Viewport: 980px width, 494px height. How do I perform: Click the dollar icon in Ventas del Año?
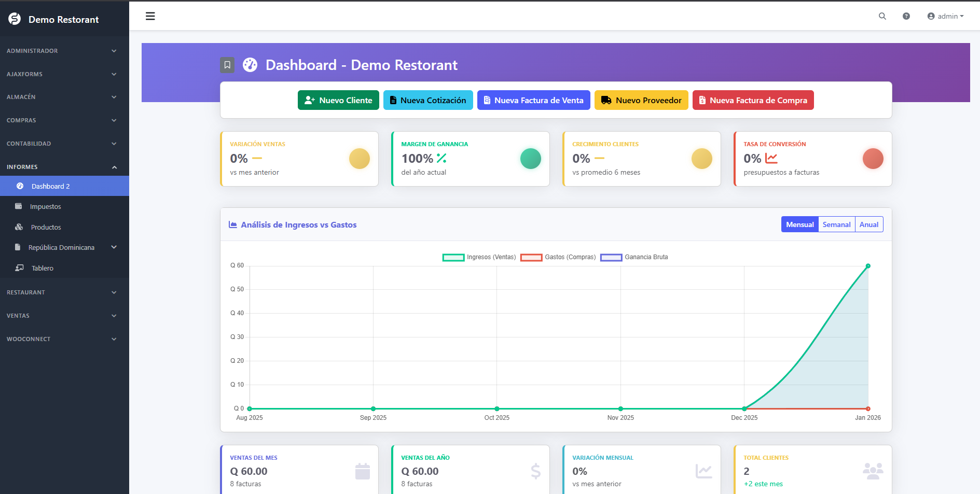(x=535, y=471)
